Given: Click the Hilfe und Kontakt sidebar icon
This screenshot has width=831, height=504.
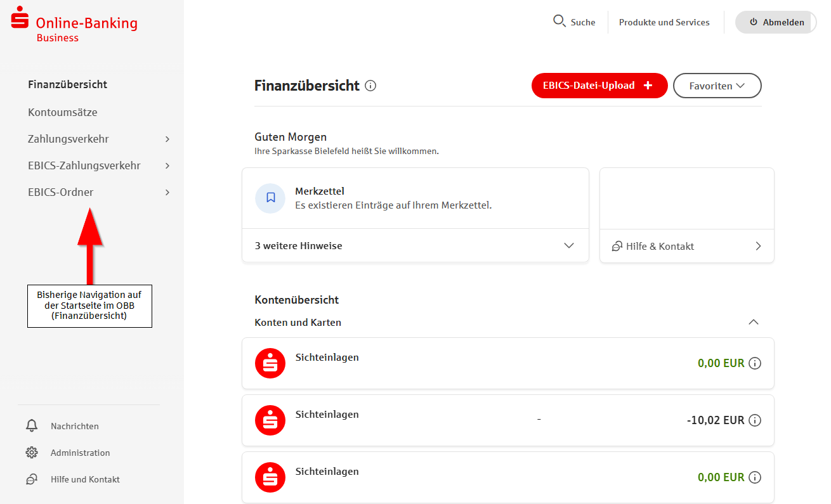Looking at the screenshot, I should click(32, 479).
